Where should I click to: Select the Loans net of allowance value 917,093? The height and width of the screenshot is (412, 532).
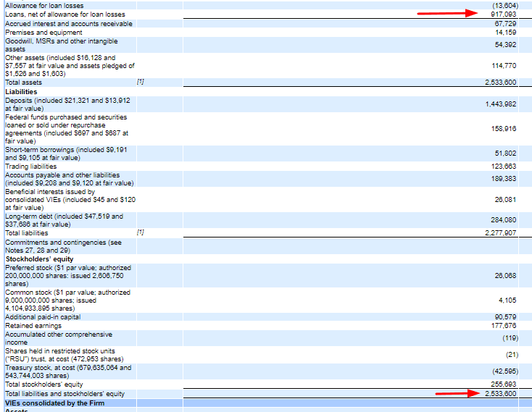coord(504,14)
